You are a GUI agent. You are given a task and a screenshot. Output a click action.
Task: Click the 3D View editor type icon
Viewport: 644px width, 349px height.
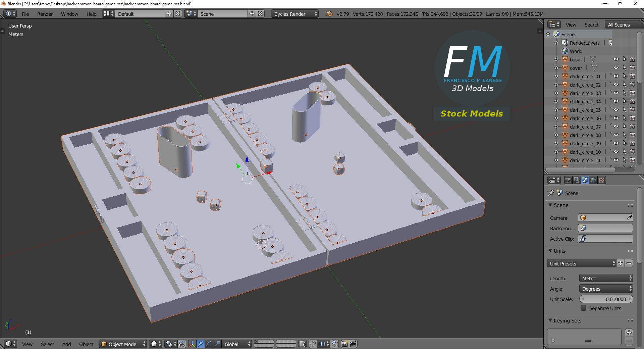coord(11,344)
